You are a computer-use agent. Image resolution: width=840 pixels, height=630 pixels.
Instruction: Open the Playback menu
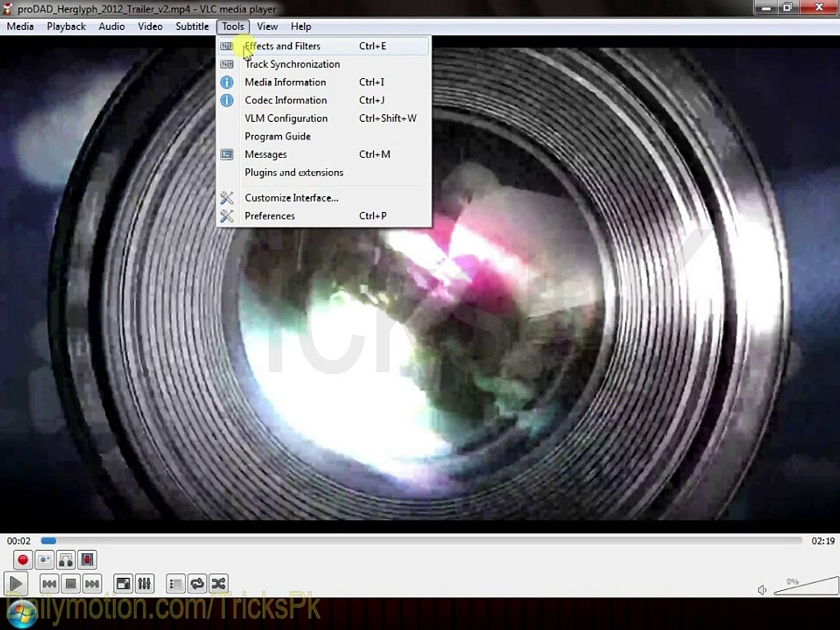pos(66,26)
